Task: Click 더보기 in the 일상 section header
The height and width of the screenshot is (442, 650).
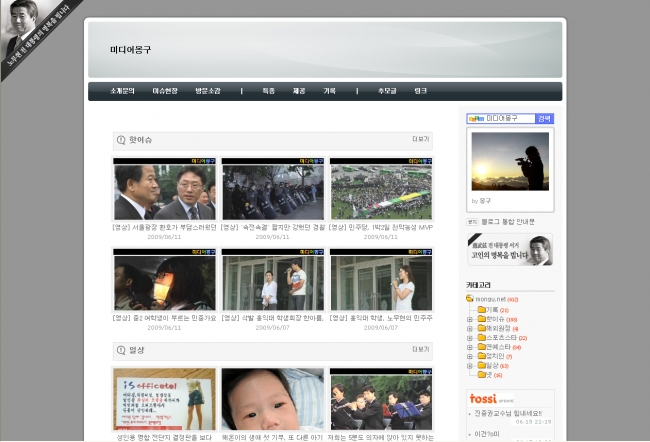Action: (x=420, y=350)
